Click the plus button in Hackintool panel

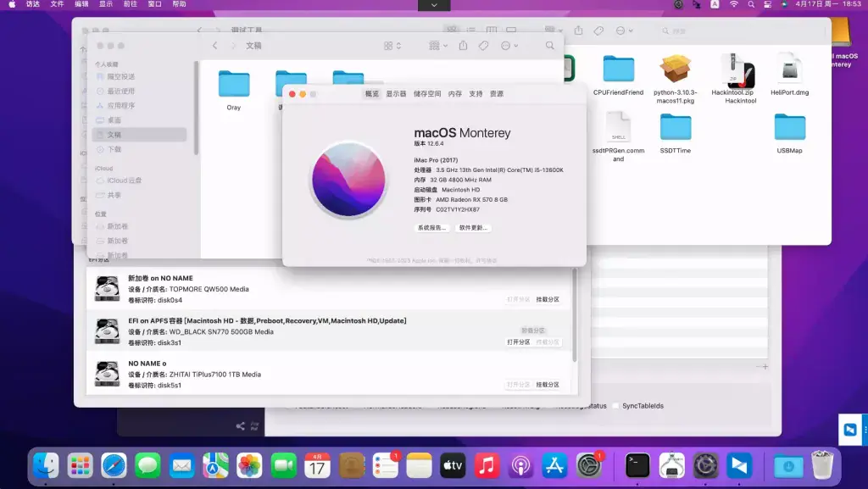pos(765,367)
